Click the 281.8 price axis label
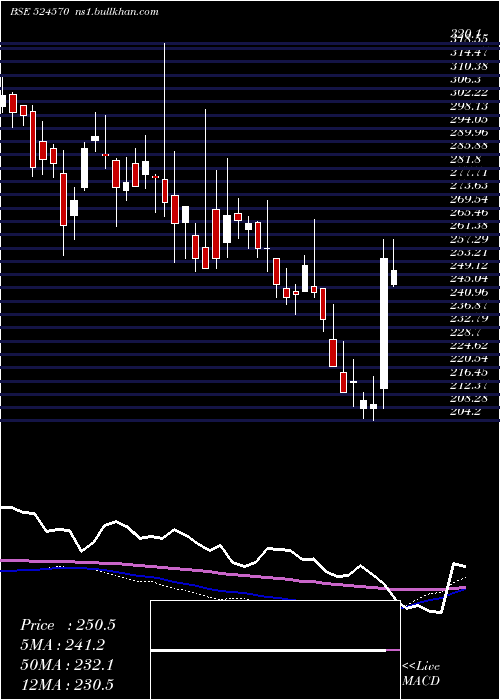 (x=466, y=159)
